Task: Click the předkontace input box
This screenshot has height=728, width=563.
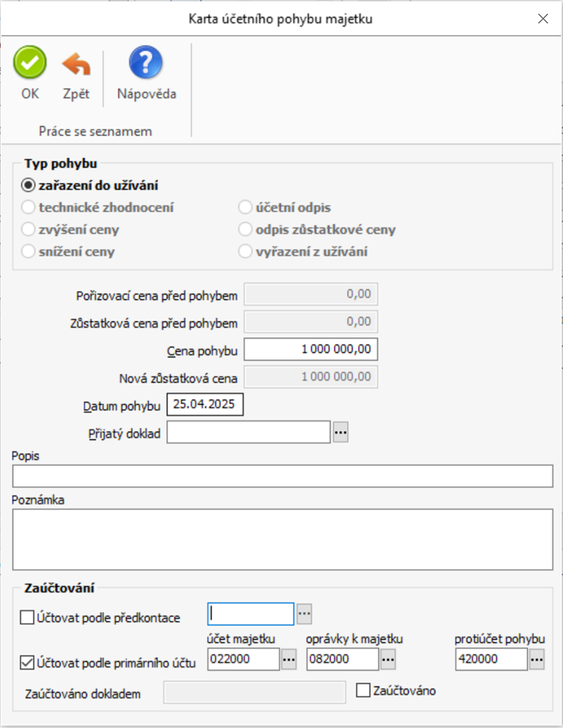Action: point(251,614)
